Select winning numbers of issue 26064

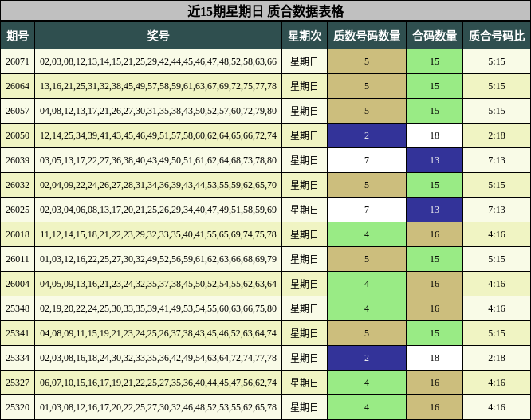coord(158,86)
